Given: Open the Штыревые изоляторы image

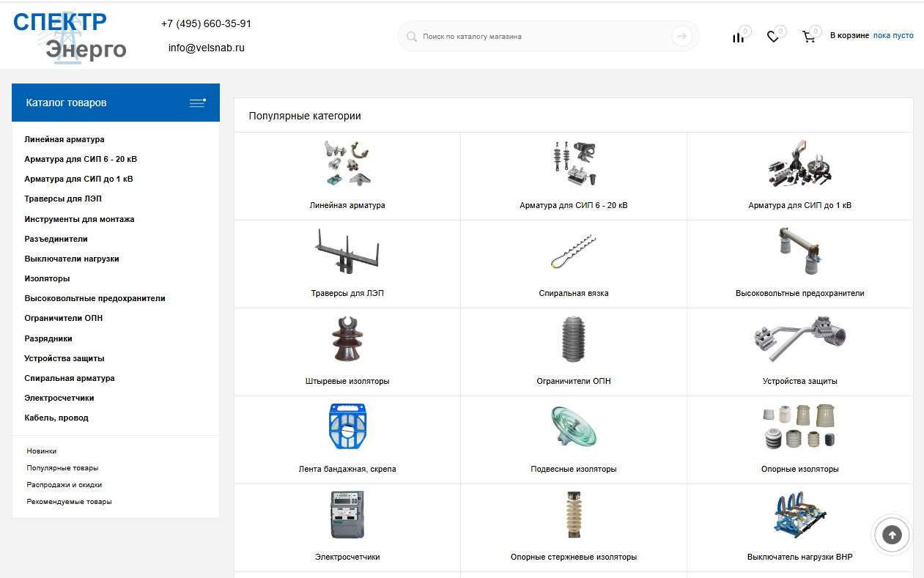Looking at the screenshot, I should point(347,339).
